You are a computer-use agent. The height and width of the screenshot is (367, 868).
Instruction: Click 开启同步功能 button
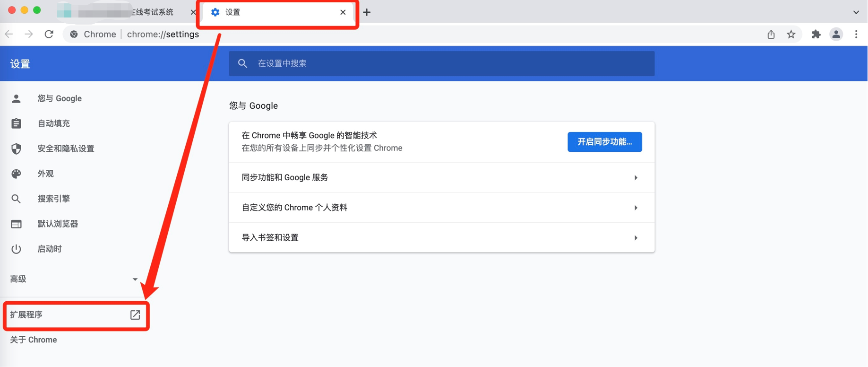[605, 142]
